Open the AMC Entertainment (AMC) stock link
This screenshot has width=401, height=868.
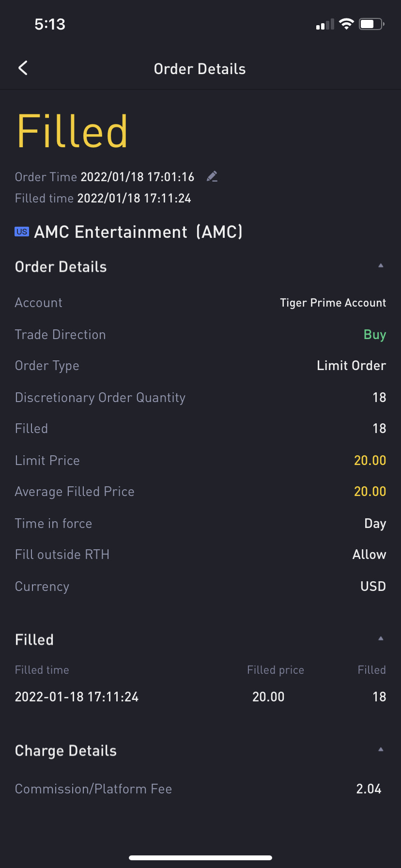pyautogui.click(x=138, y=232)
